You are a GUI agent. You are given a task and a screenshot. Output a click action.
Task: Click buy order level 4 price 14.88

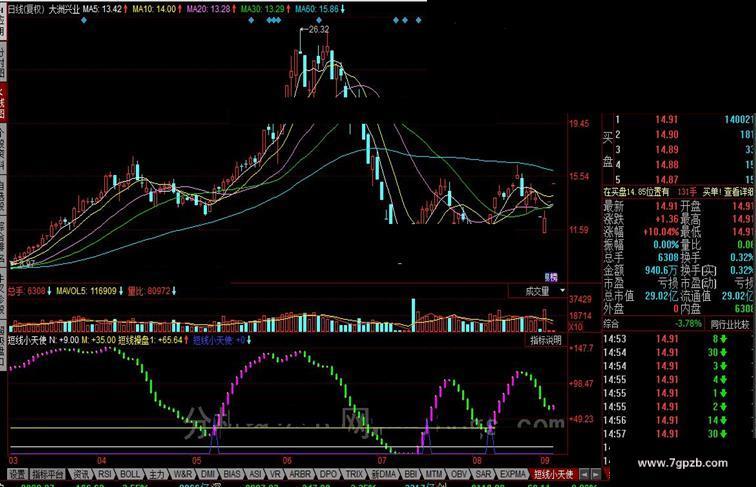point(666,164)
